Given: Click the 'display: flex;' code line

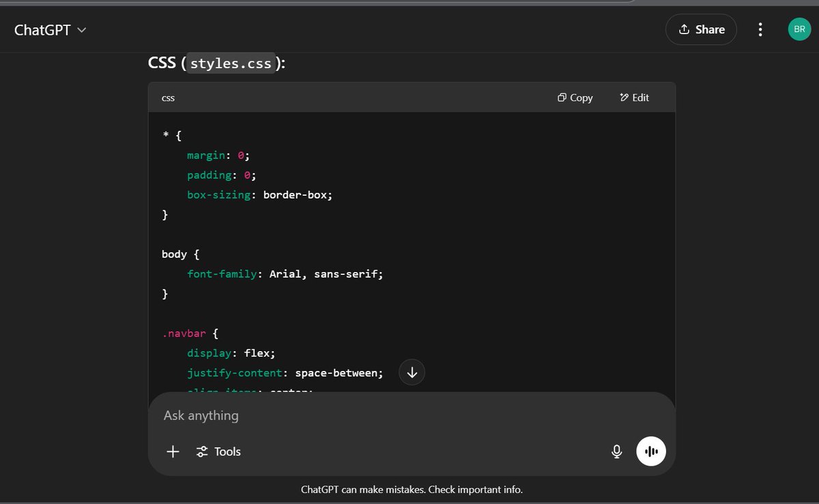Looking at the screenshot, I should click(x=231, y=353).
